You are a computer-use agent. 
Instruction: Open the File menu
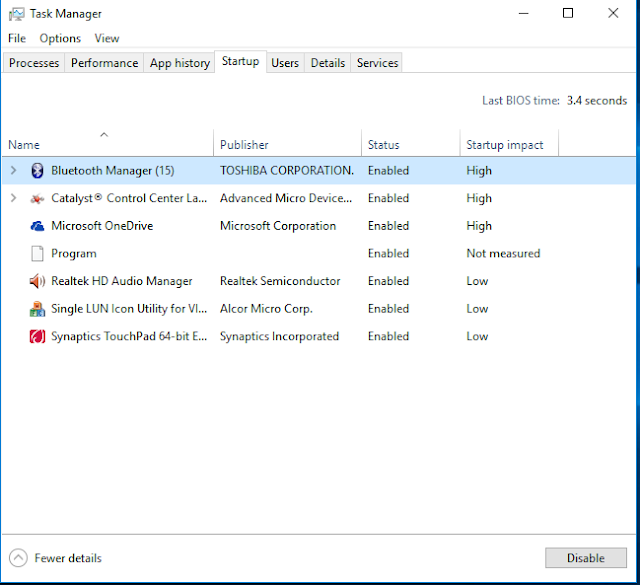click(x=17, y=38)
